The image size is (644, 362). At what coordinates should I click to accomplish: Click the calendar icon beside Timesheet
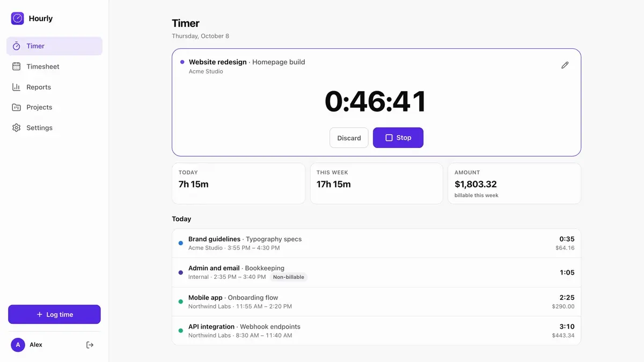point(17,67)
